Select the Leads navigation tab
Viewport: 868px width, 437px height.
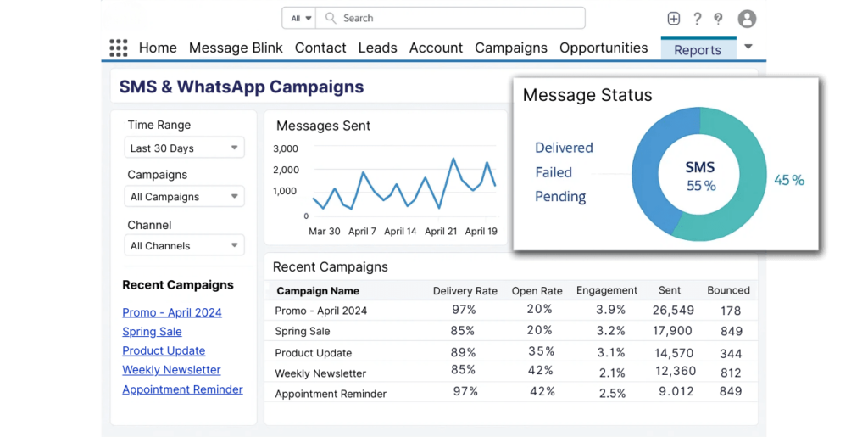tap(377, 48)
